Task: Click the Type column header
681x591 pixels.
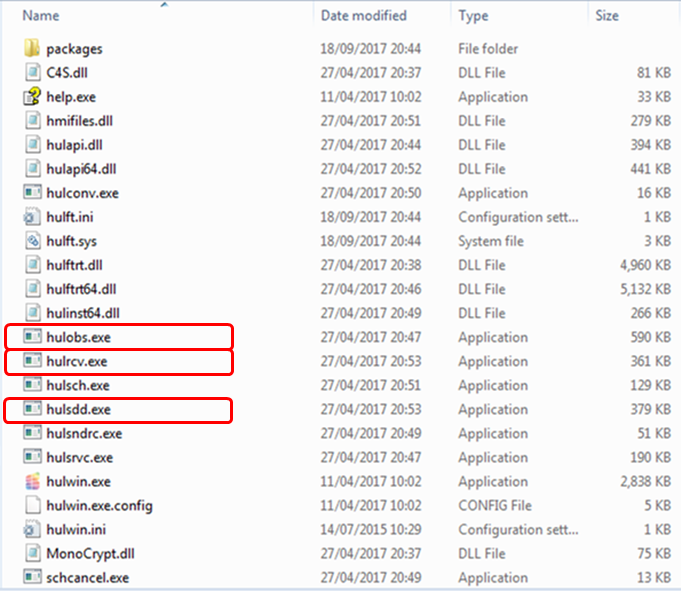Action: pyautogui.click(x=473, y=16)
